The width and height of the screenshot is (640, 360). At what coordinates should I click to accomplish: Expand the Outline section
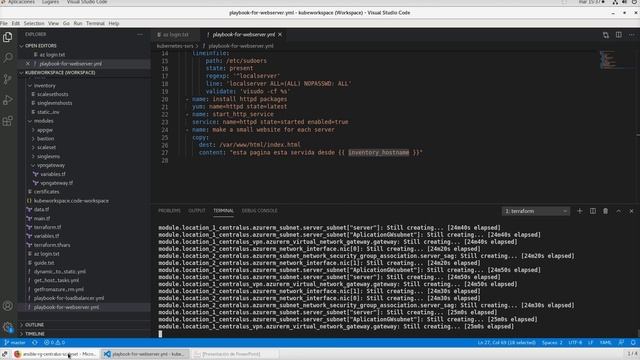pos(84,325)
